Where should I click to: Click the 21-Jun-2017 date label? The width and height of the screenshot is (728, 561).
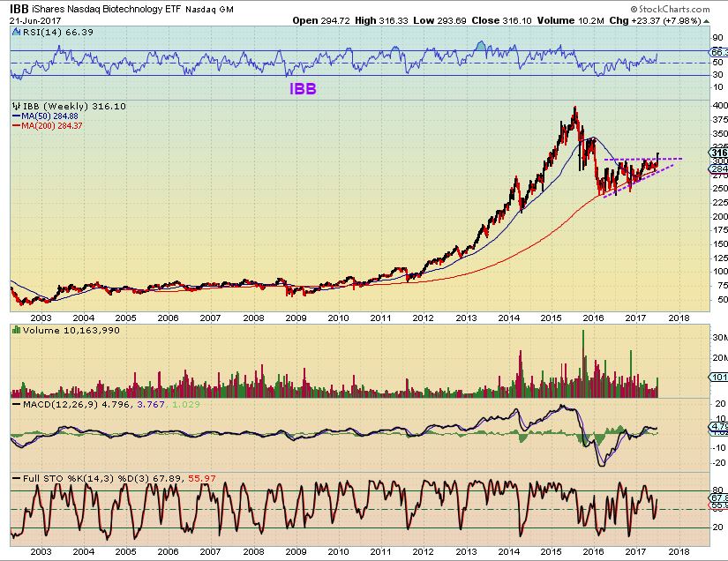coord(35,21)
